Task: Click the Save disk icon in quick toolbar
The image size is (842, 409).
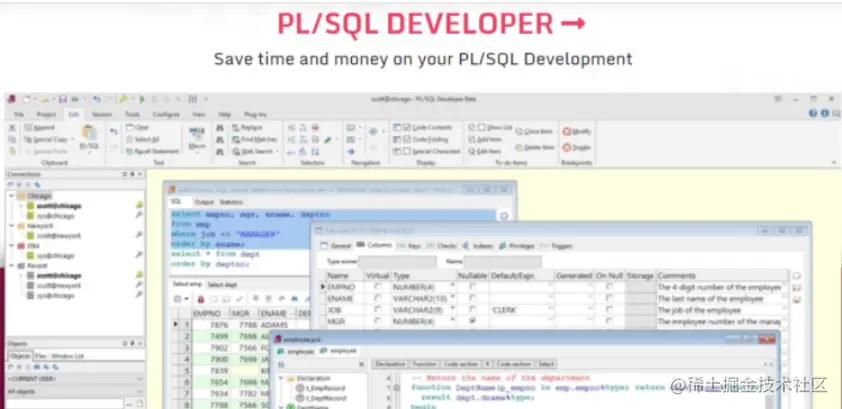Action: [x=63, y=99]
